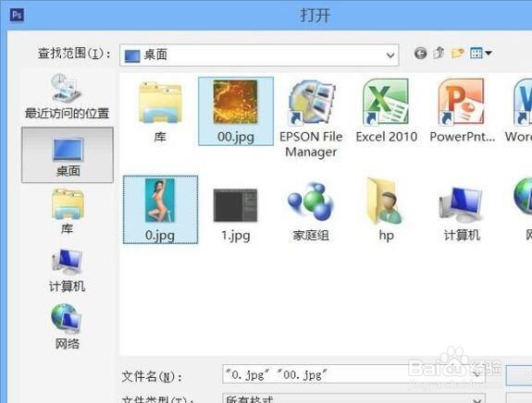Select the 0.jpg thumbnail

pyautogui.click(x=160, y=210)
